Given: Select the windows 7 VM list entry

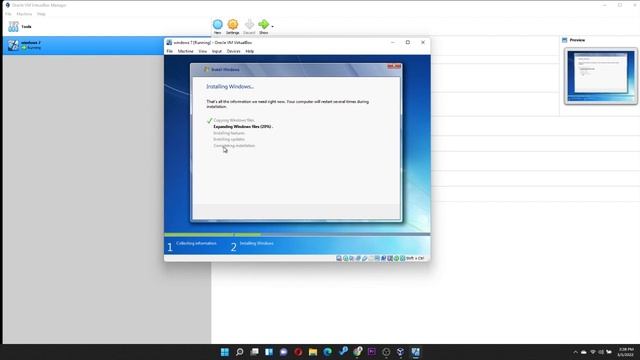Looking at the screenshot, I should [84, 45].
